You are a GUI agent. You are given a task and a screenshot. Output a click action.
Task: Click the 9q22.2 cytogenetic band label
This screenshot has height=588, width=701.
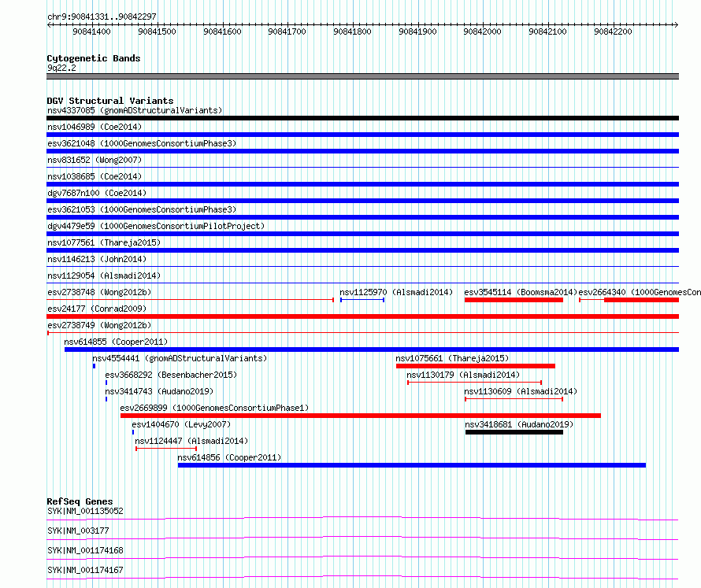(x=61, y=68)
